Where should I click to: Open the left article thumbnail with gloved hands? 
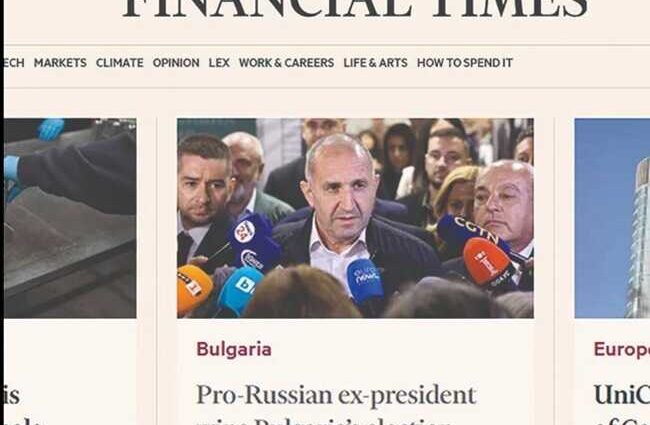(x=70, y=218)
